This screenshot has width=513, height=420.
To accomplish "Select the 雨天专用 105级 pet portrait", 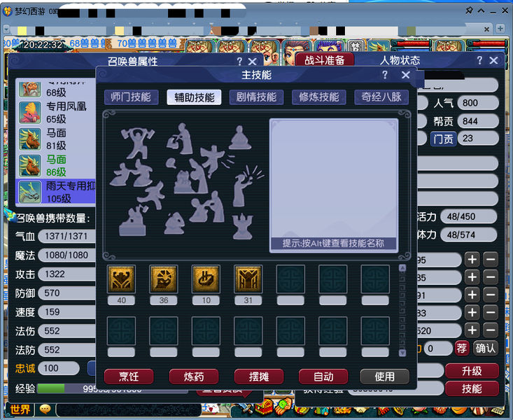I will (30, 192).
